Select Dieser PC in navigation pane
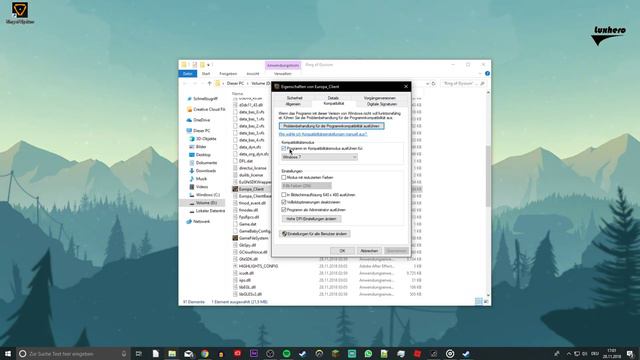The height and width of the screenshot is (360, 640). [x=198, y=131]
